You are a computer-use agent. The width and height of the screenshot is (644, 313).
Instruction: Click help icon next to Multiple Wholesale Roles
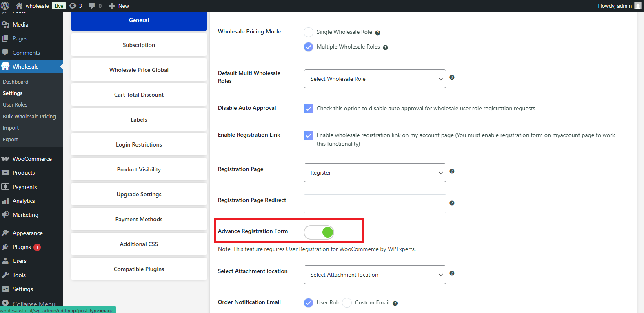point(385,47)
